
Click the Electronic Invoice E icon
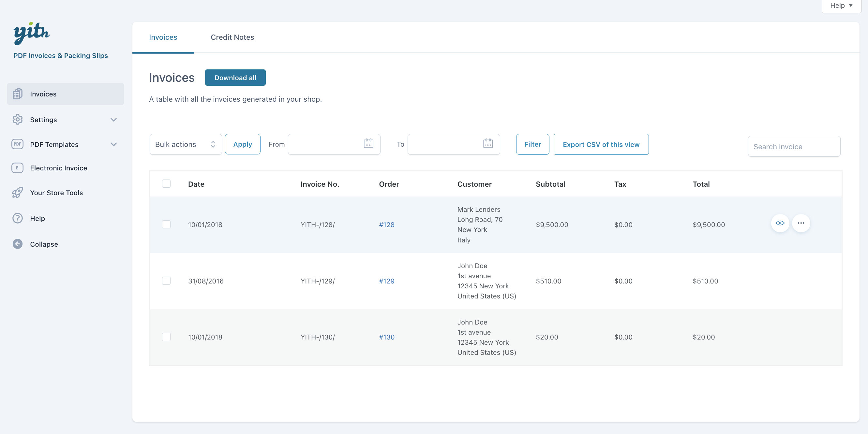18,168
